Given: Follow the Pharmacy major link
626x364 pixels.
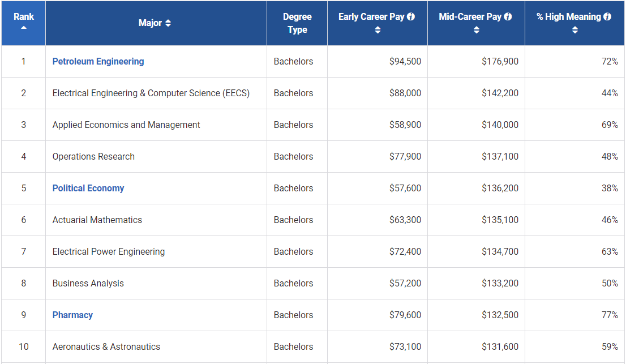Looking at the screenshot, I should tap(72, 315).
